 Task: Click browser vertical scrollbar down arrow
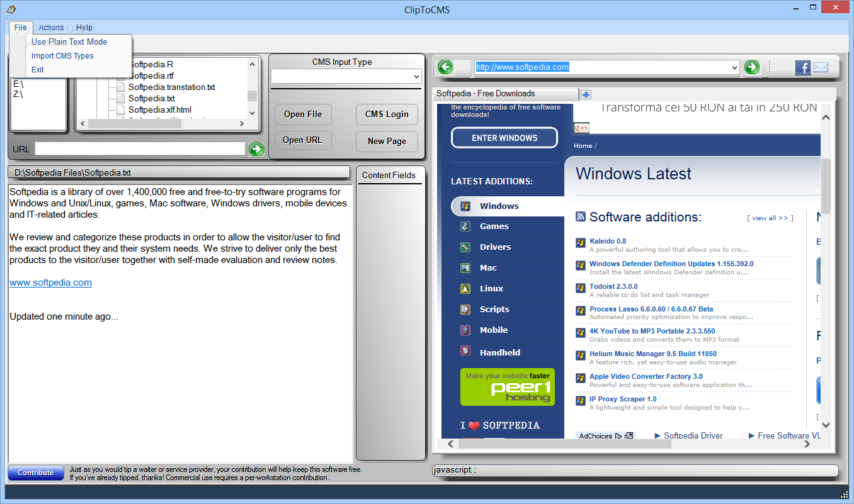[x=826, y=425]
